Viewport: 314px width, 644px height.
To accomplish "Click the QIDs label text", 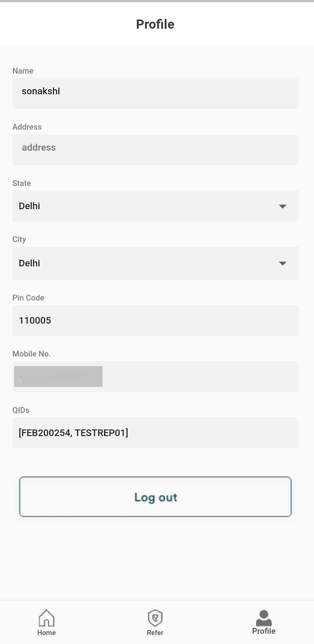I will tap(21, 410).
